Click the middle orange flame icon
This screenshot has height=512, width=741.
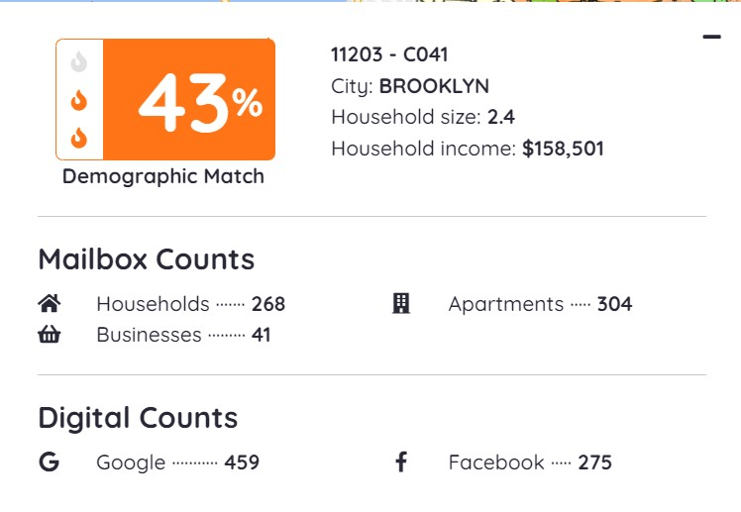point(79,100)
